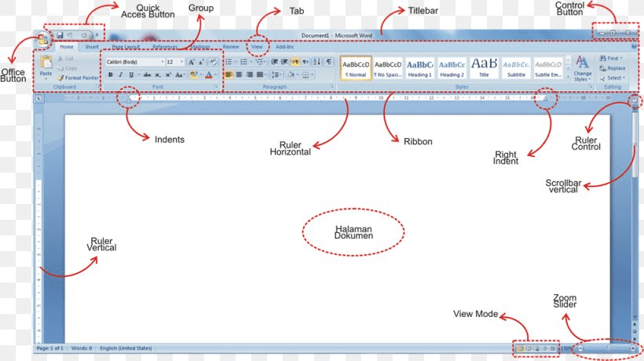Click the Strikethrough icon

tap(147, 75)
